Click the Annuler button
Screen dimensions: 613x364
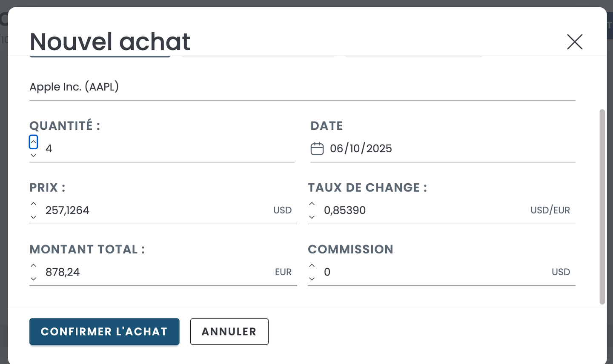pyautogui.click(x=229, y=332)
